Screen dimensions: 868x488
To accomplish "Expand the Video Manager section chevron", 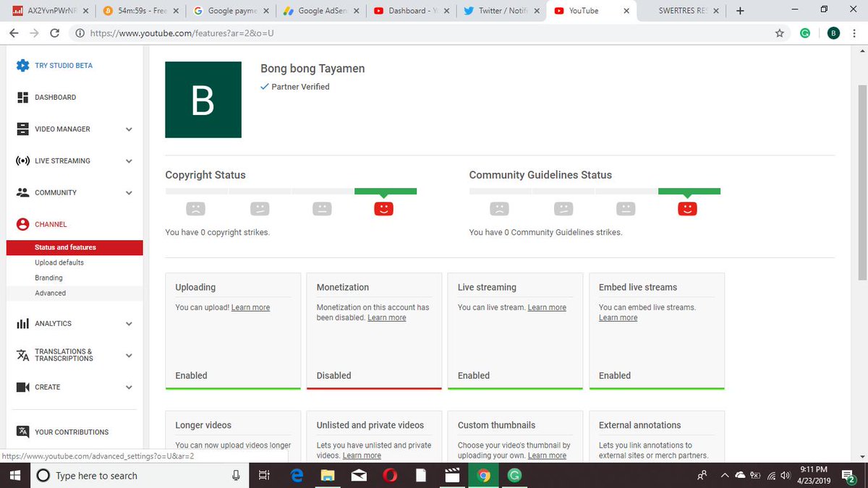I will tap(129, 129).
